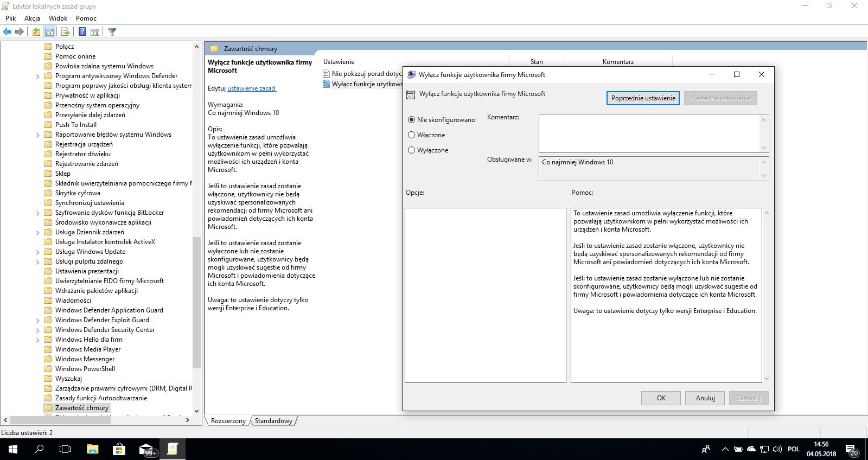This screenshot has height=460, width=868.
Task: Open the Pomoc menu
Action: (x=86, y=18)
